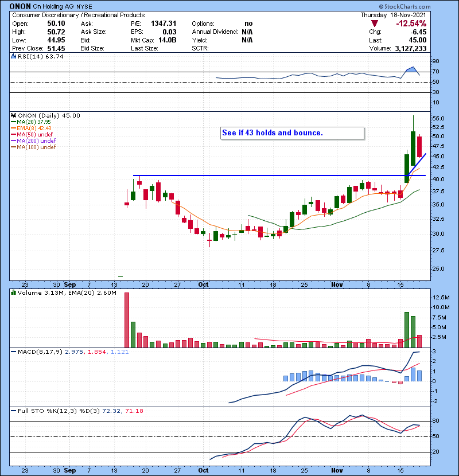This screenshot has width=459, height=476.
Task: Click the P/E value 1347.31
Action: point(164,24)
